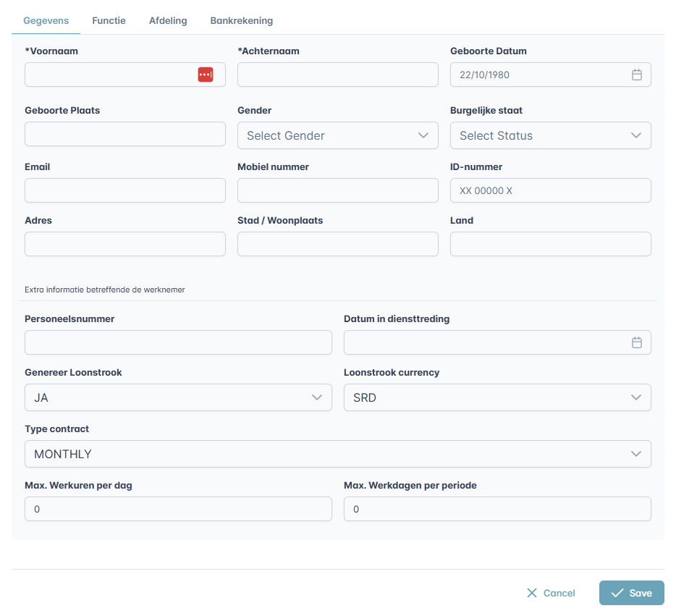Click the 'Extra informatie betreffende de werknemer' heading

pos(105,290)
